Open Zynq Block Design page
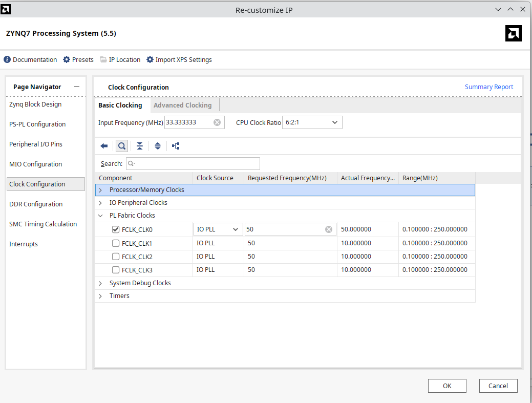This screenshot has width=532, height=403. tap(35, 104)
